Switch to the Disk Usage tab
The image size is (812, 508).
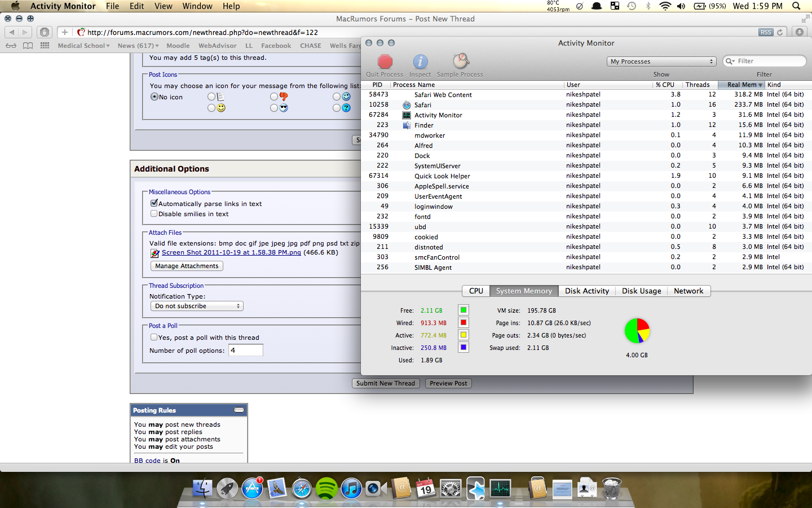pyautogui.click(x=641, y=291)
